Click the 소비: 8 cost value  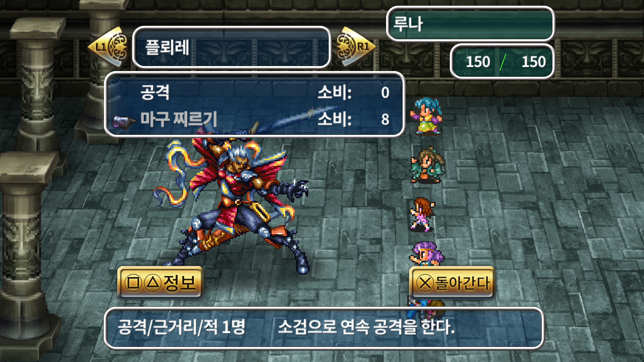tap(353, 119)
